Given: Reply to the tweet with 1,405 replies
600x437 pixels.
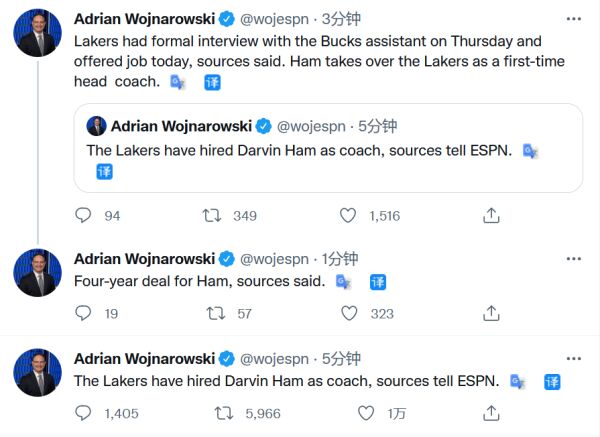Looking at the screenshot, I should click(84, 412).
